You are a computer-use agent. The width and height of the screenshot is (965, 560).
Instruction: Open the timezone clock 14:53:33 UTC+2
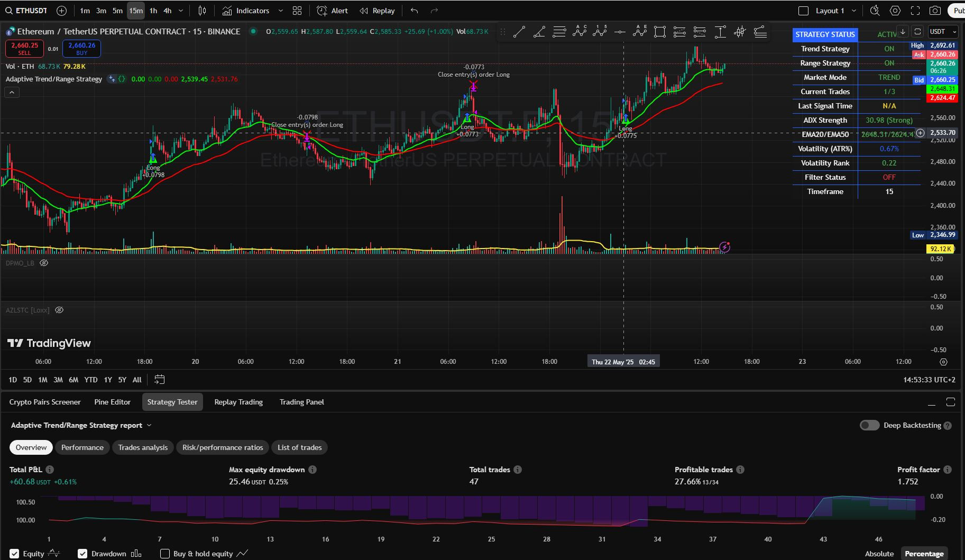(929, 380)
